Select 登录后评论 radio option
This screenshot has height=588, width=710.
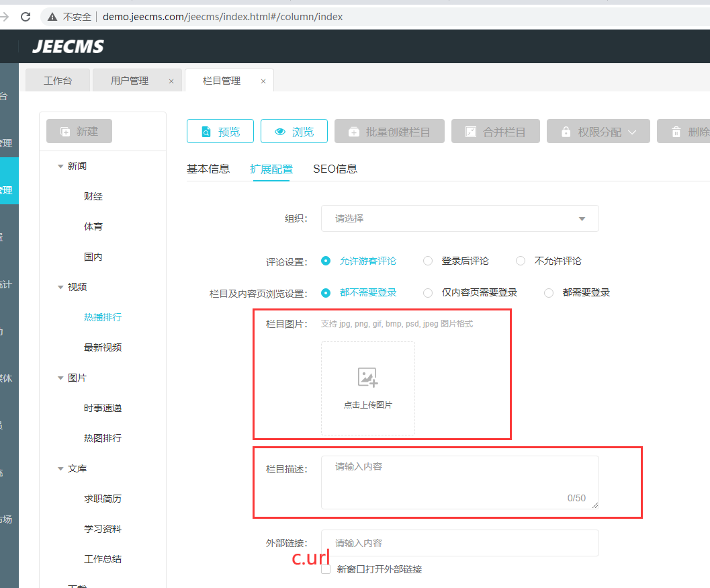428,261
